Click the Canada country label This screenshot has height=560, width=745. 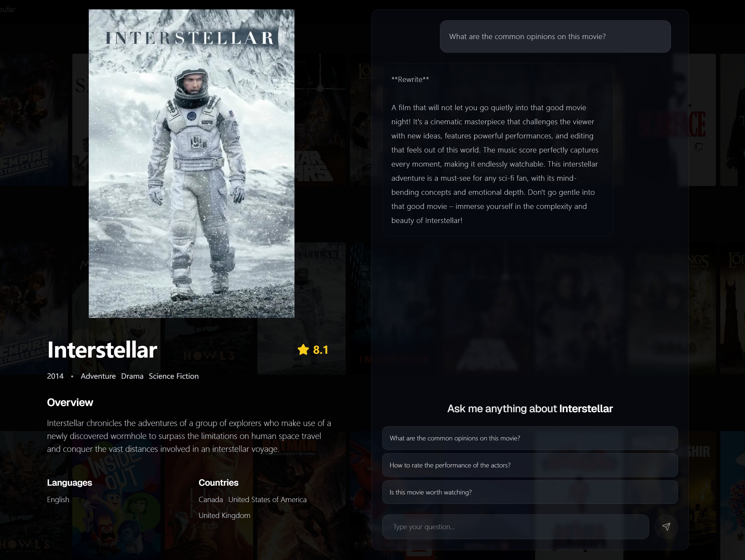[210, 499]
